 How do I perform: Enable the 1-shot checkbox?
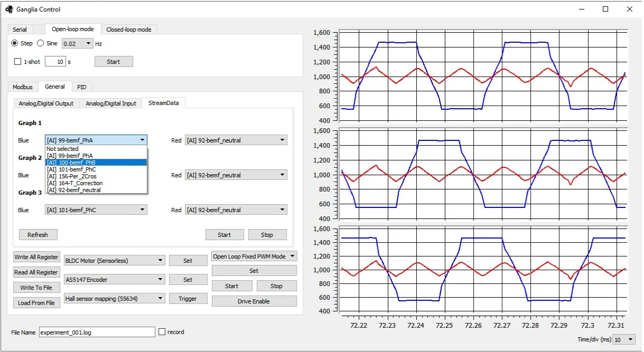(x=17, y=62)
